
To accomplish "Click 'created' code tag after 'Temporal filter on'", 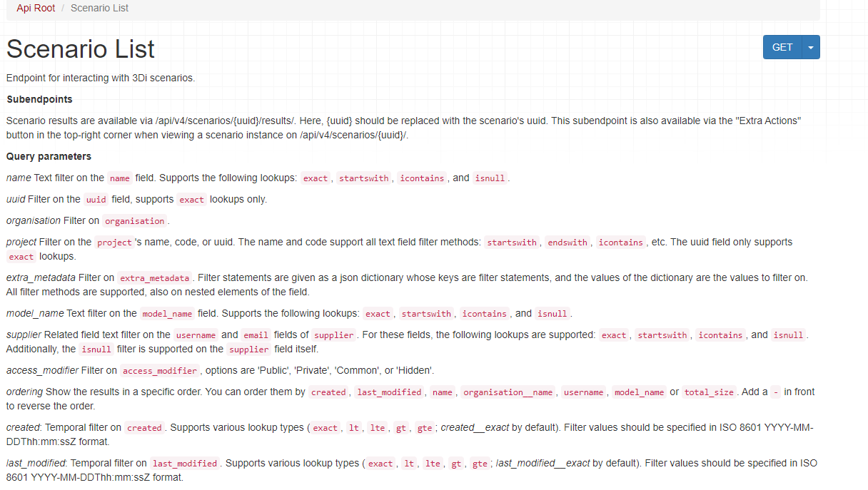I will (145, 428).
